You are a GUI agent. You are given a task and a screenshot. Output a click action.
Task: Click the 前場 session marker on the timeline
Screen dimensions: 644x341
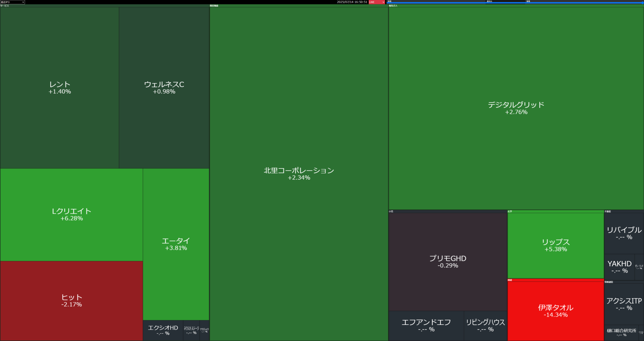tap(389, 1)
